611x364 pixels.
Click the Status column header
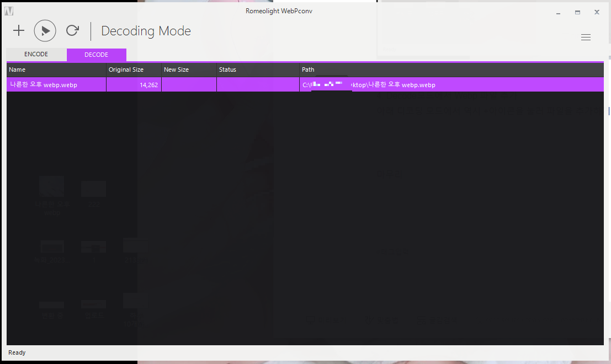coord(258,69)
